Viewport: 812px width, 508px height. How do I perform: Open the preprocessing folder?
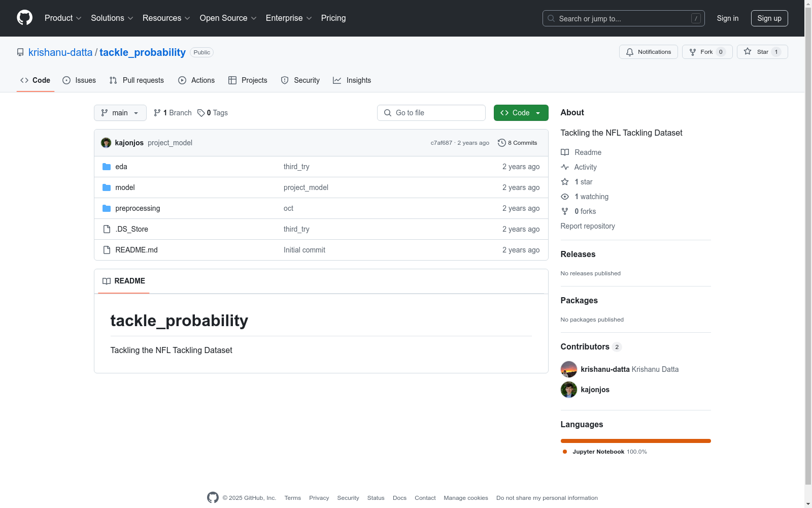[138, 208]
